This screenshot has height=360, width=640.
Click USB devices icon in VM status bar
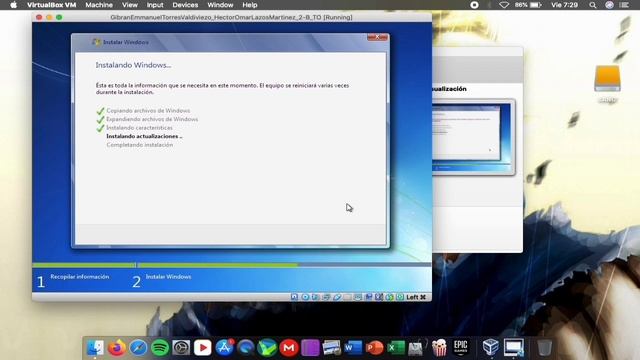coord(337,297)
